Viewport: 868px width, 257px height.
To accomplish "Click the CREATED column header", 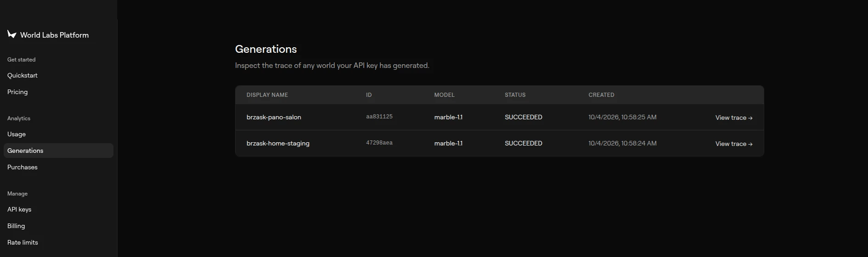I will (x=601, y=95).
